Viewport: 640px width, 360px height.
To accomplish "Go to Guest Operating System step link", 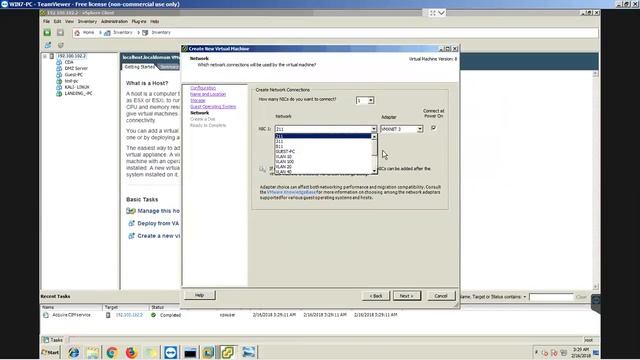I will coord(213,107).
